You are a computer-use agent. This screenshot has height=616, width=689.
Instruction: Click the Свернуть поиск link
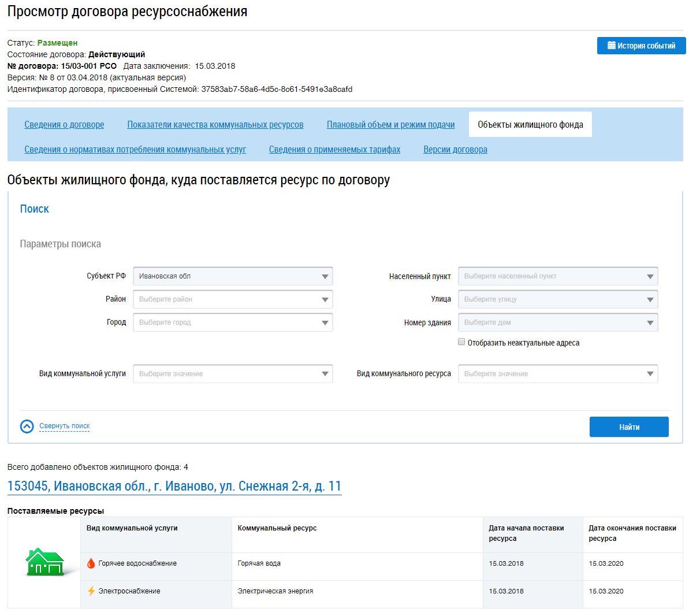pyautogui.click(x=65, y=426)
